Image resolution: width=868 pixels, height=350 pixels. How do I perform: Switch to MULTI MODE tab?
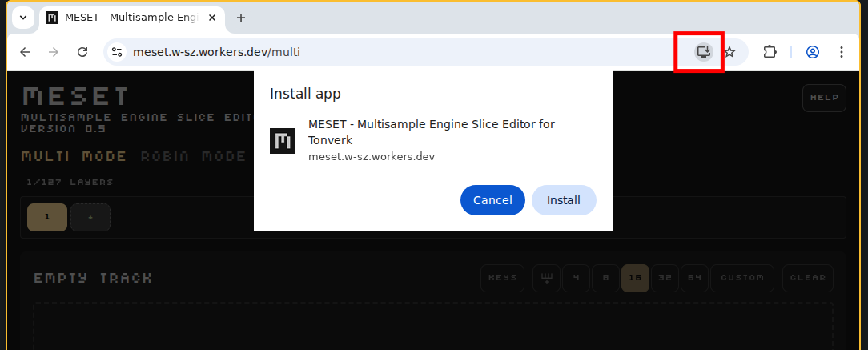[x=74, y=156]
